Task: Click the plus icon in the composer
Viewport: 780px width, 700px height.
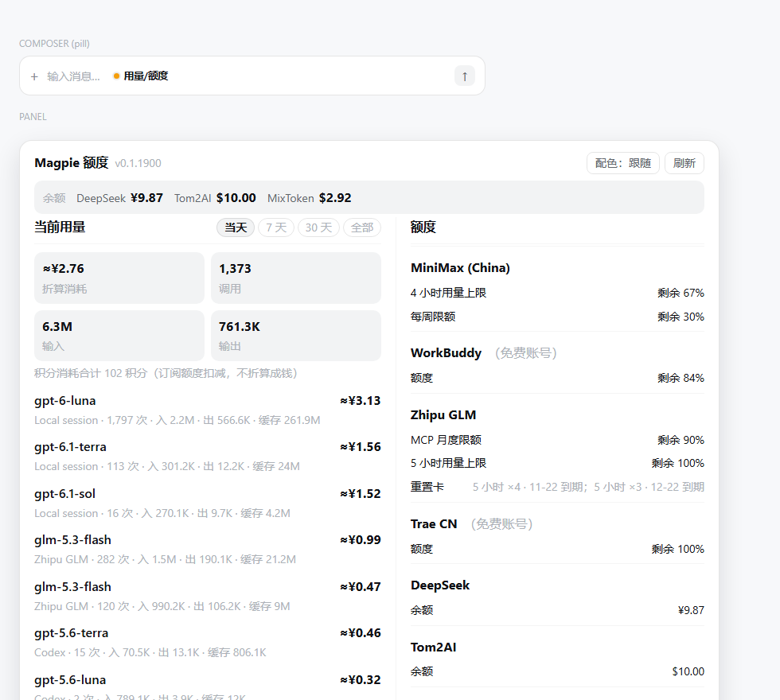Action: [34, 76]
